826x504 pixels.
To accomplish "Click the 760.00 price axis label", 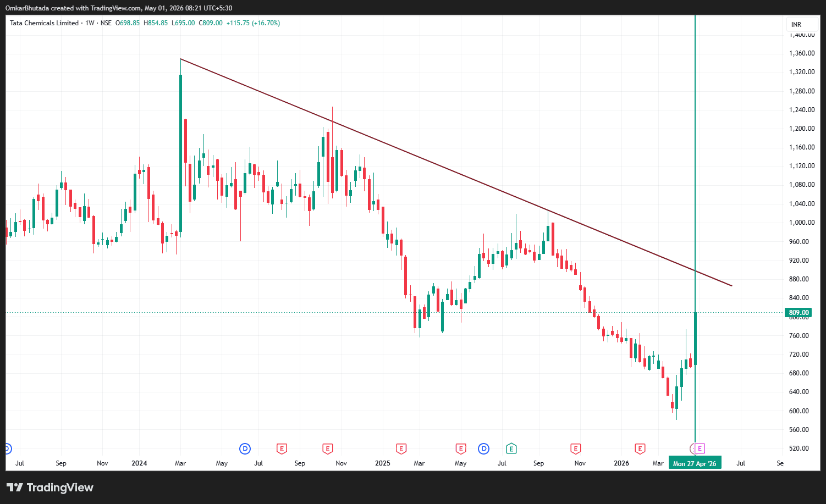I will [799, 336].
